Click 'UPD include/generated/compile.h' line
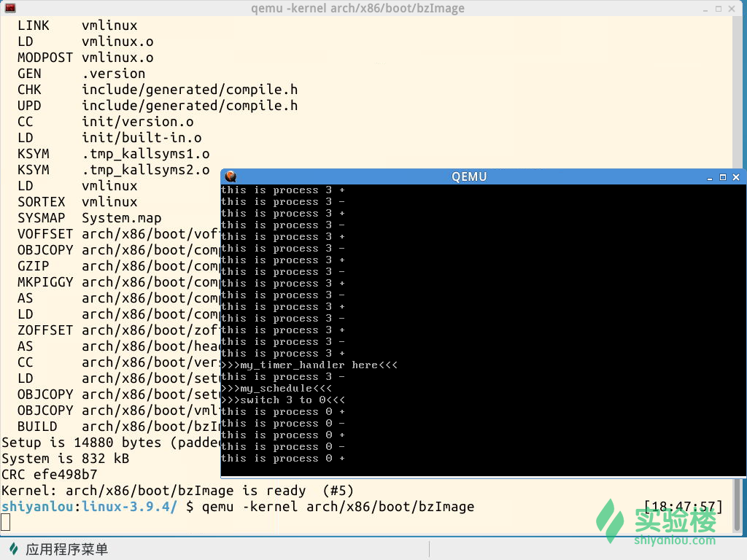Image resolution: width=747 pixels, height=560 pixels. pyautogui.click(x=158, y=106)
